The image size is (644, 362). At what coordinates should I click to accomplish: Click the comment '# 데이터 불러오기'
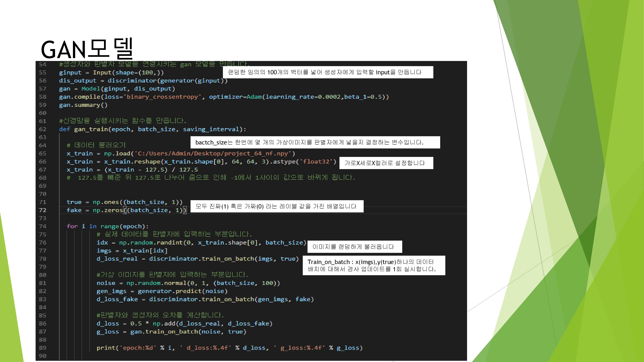pyautogui.click(x=96, y=145)
